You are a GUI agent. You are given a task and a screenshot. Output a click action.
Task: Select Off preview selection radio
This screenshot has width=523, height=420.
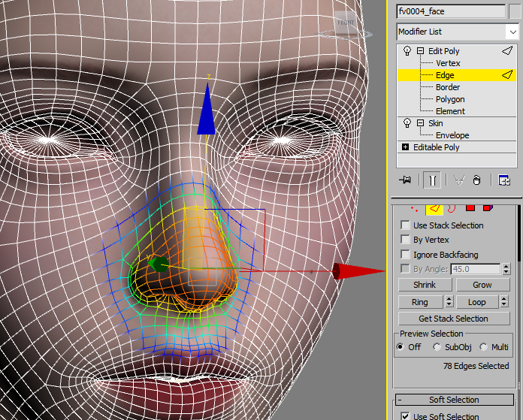coord(400,346)
